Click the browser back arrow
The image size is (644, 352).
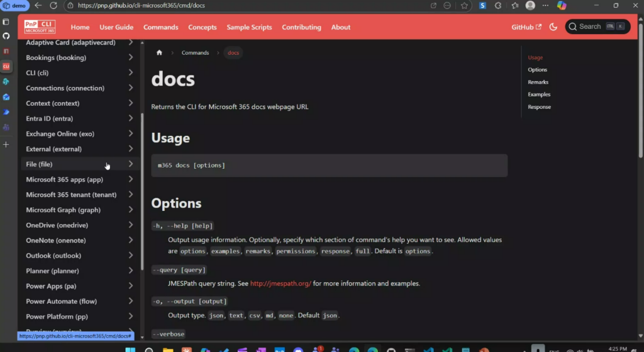(x=38, y=6)
